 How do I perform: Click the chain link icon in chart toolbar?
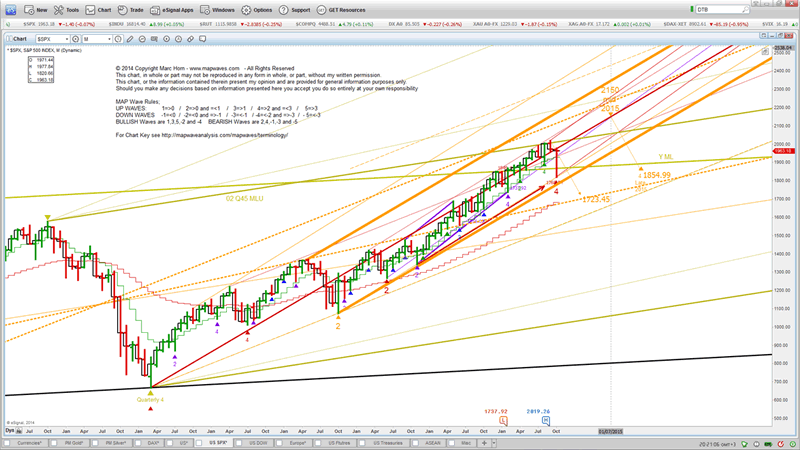pos(190,39)
